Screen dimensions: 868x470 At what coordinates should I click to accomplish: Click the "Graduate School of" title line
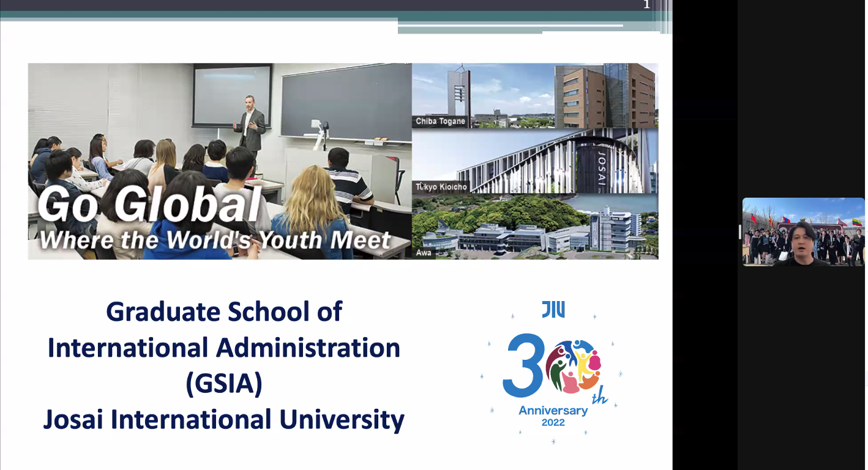coord(224,311)
